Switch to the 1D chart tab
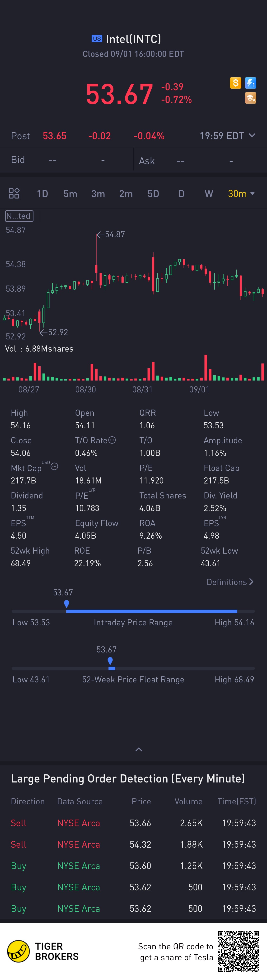Viewport: 267px width, 980px height. (x=42, y=194)
